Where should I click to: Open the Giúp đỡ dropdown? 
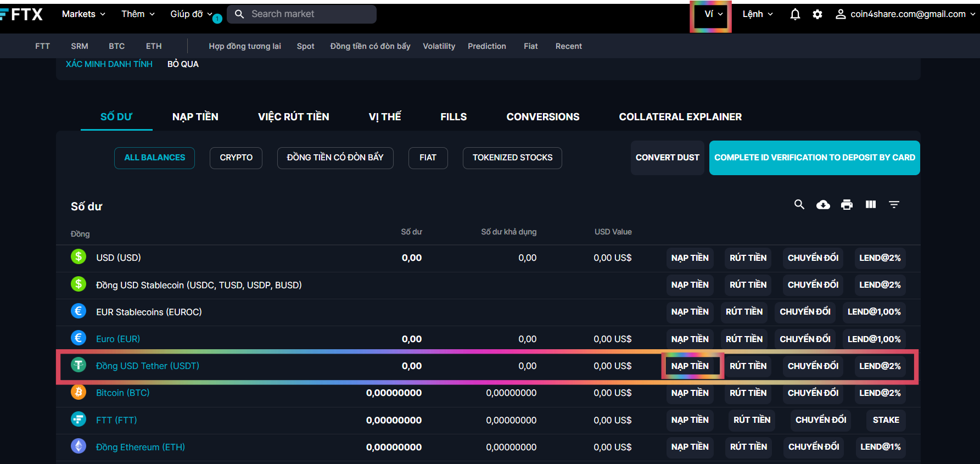point(191,14)
